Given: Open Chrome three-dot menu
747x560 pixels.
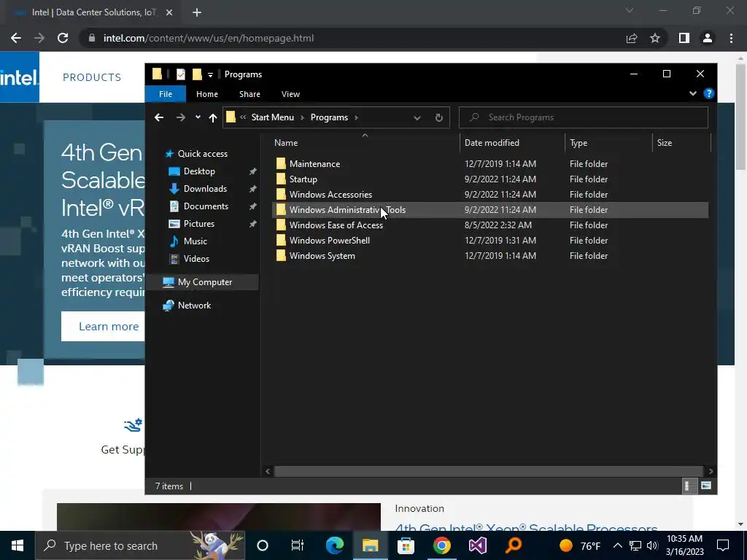Looking at the screenshot, I should pos(731,38).
